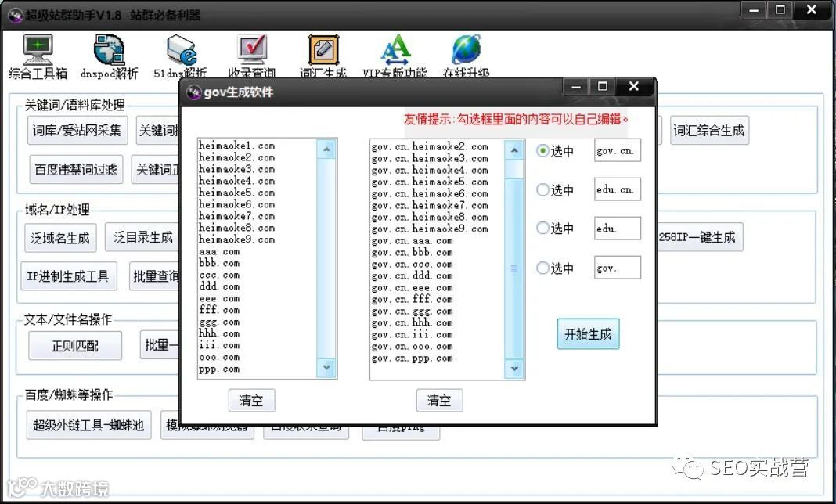
Task: Minimize the main 超级站群助手 window
Action: pyautogui.click(x=754, y=10)
